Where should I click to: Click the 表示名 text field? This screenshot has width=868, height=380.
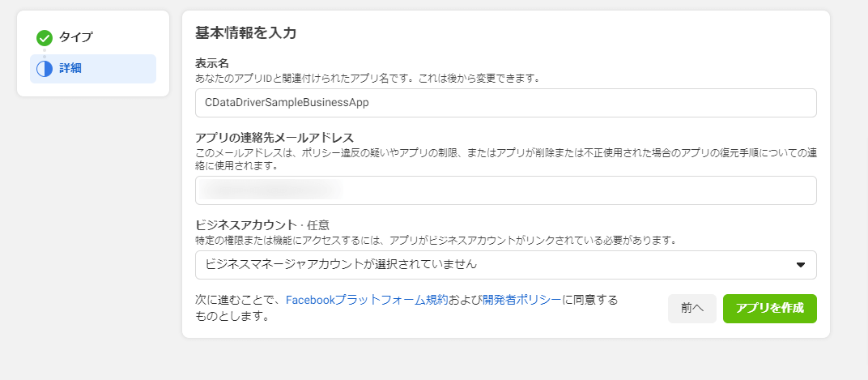[505, 103]
